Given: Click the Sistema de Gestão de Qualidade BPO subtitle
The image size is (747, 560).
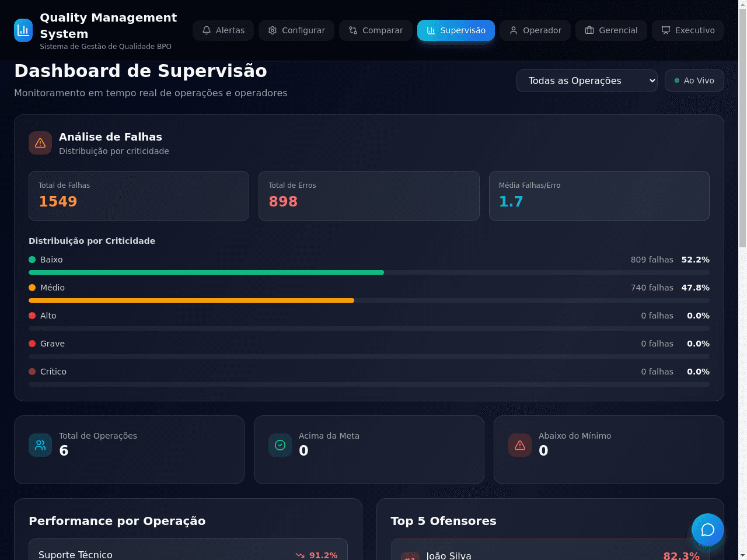Looking at the screenshot, I should pos(106,46).
